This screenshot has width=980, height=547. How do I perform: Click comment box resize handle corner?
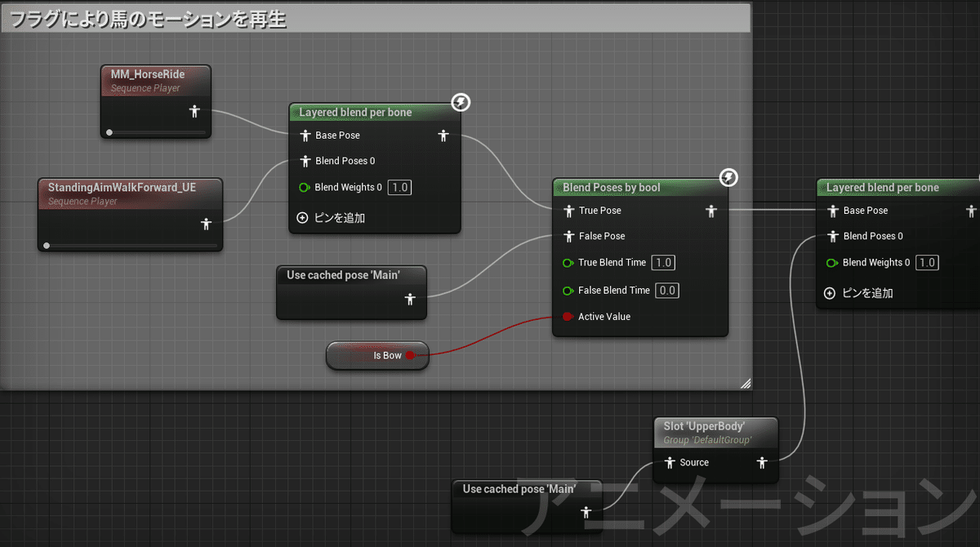click(x=745, y=382)
